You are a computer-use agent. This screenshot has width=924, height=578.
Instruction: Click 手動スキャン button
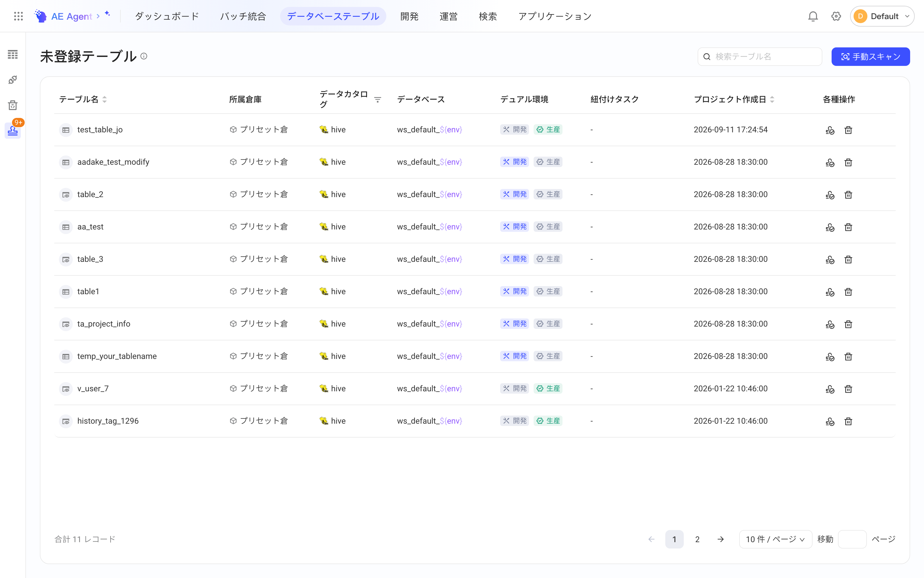(871, 57)
